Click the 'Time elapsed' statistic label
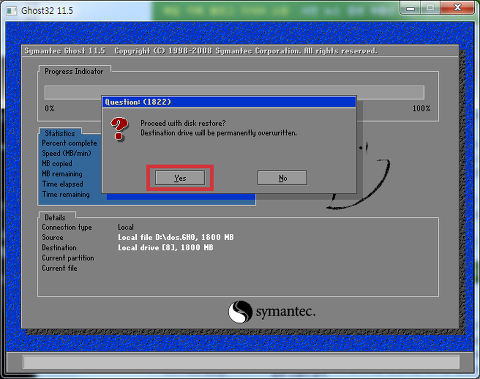The height and width of the screenshot is (379, 480). [63, 184]
